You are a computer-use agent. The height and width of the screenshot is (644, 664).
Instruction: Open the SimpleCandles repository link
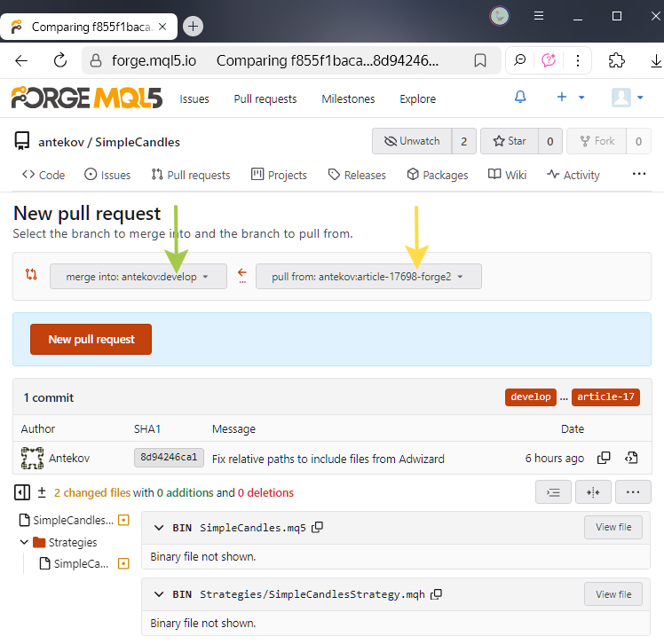[138, 142]
